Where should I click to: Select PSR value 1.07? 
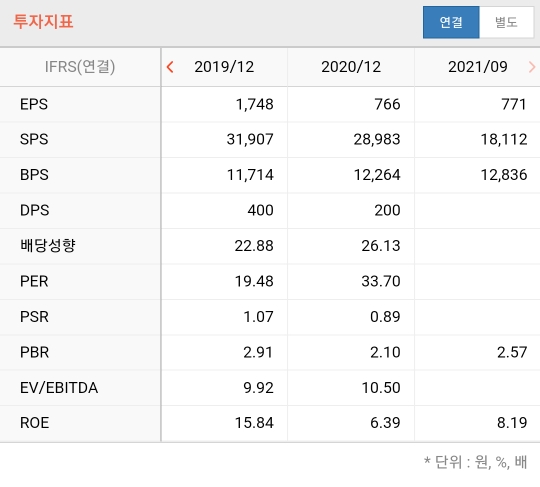pos(259,317)
